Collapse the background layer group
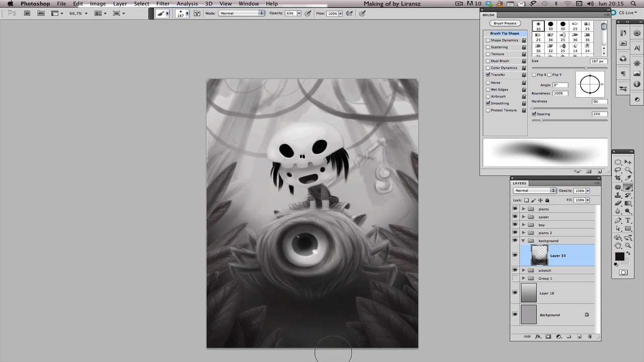Screen dimensions: 644x362 click(523, 241)
